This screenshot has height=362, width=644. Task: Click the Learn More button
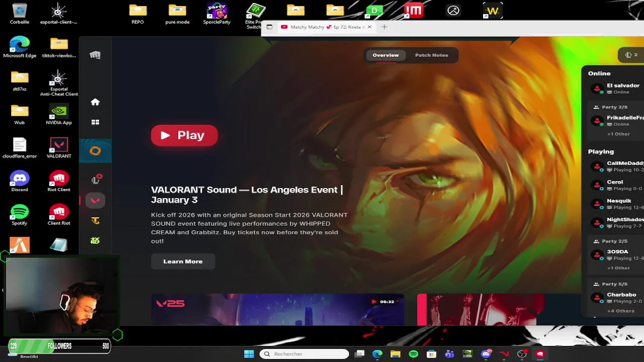tap(183, 261)
